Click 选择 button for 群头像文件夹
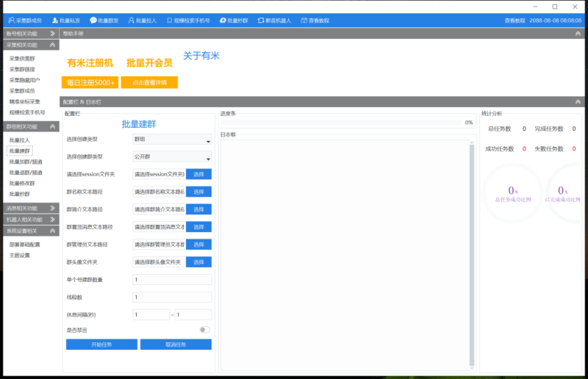This screenshot has height=379, width=588. coord(198,262)
